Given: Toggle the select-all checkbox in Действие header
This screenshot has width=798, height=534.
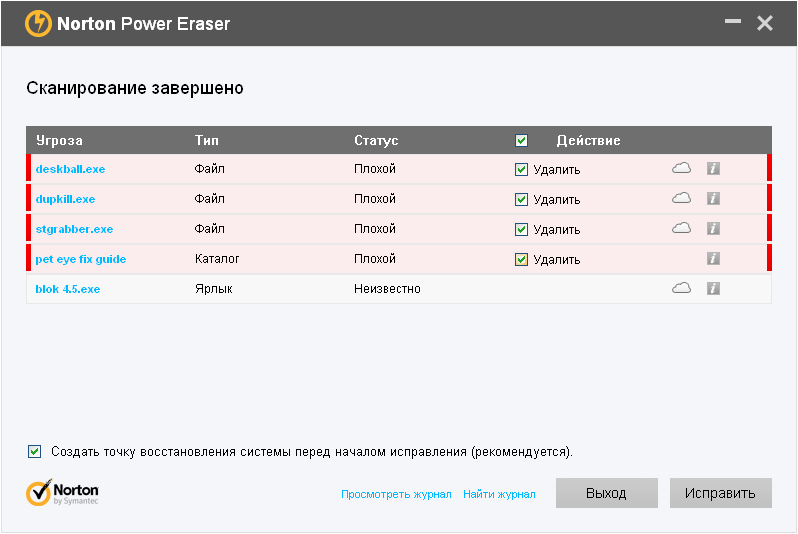Looking at the screenshot, I should pos(521,140).
